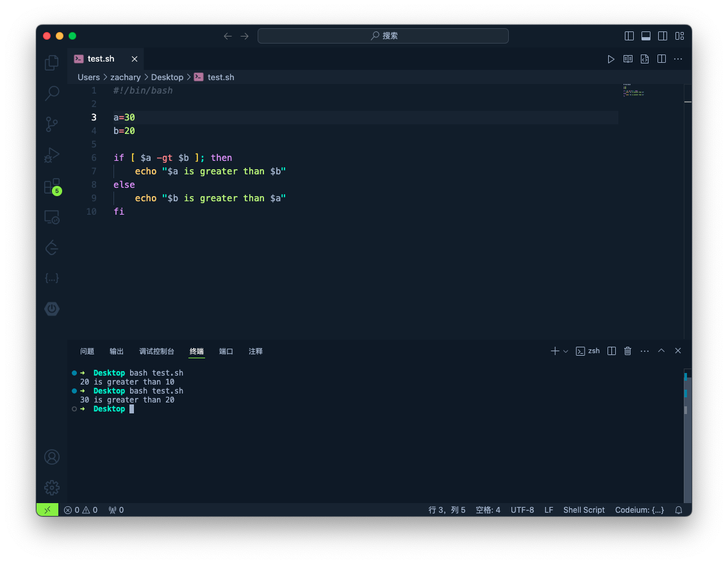The width and height of the screenshot is (728, 564).
Task: Open the Extensions view with badge
Action: pyautogui.click(x=52, y=187)
